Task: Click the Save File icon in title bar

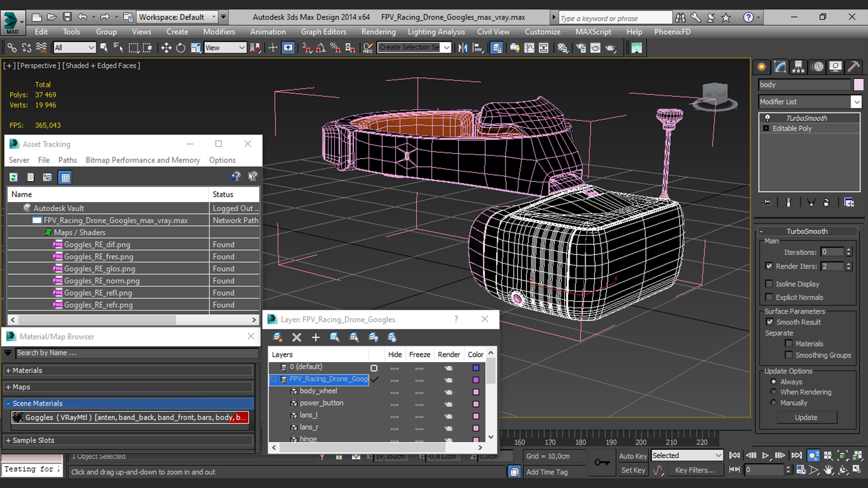Action: (67, 17)
